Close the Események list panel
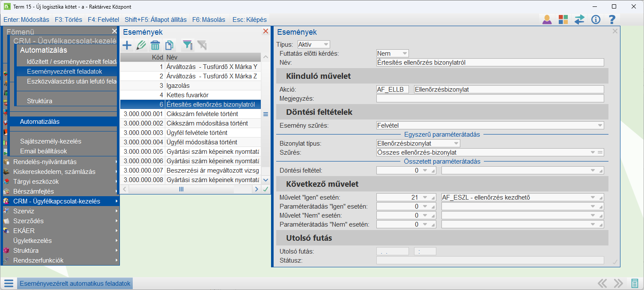This screenshot has height=290, width=644. [x=265, y=31]
